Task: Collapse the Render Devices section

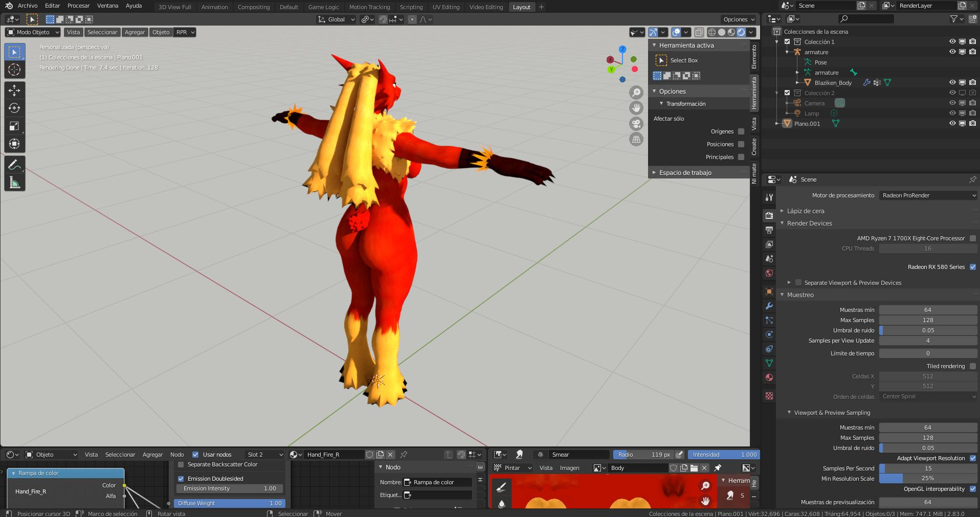Action: [x=809, y=223]
